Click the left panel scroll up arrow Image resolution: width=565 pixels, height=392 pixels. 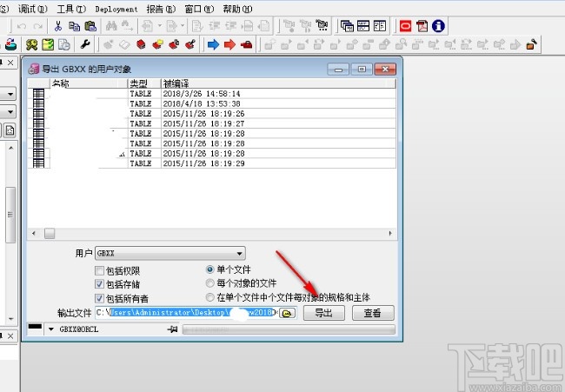(10, 148)
